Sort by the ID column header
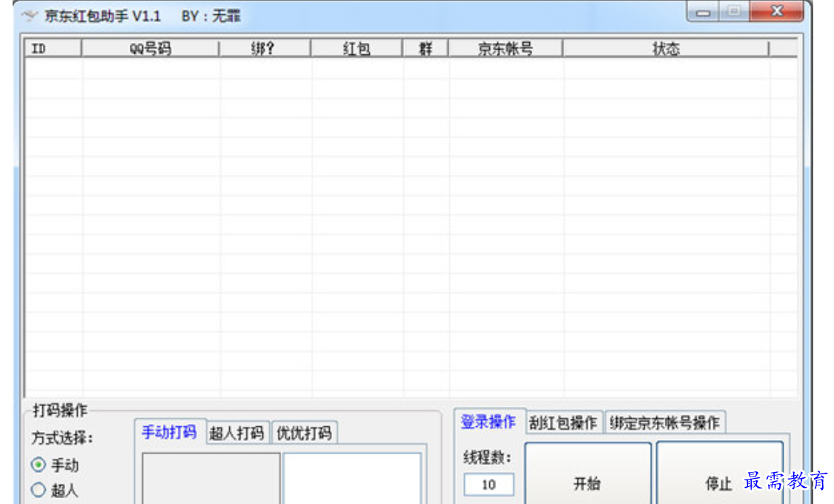 click(x=53, y=49)
